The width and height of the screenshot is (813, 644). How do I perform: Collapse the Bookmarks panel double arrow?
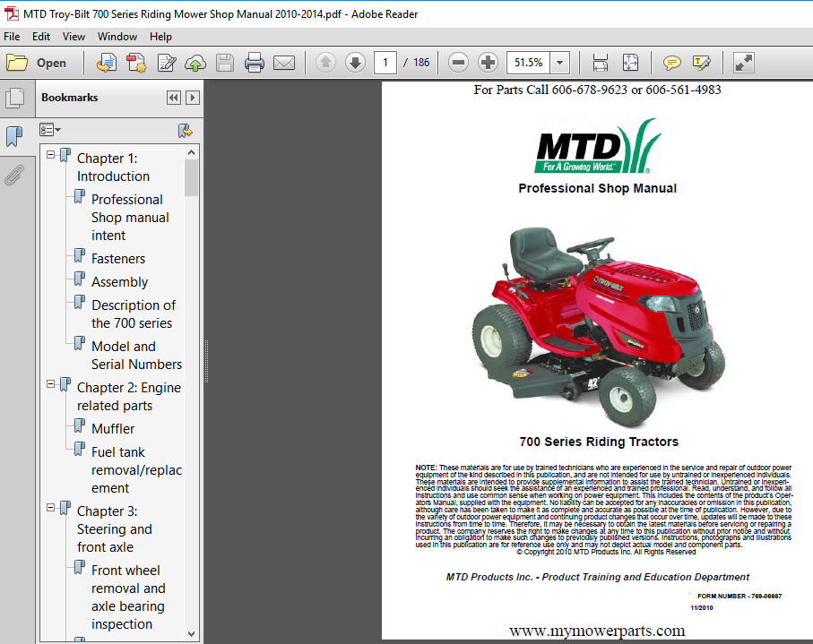[x=174, y=98]
